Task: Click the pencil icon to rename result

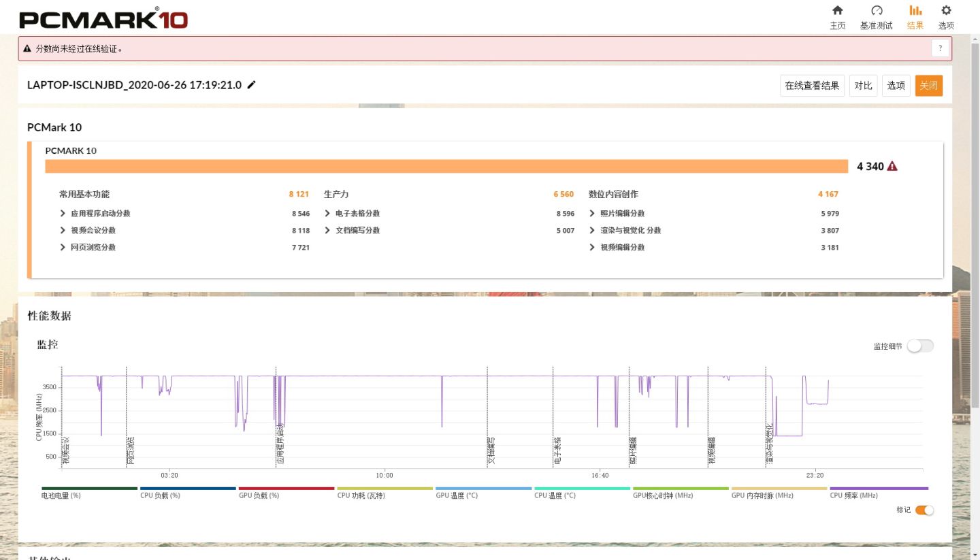Action: 252,85
